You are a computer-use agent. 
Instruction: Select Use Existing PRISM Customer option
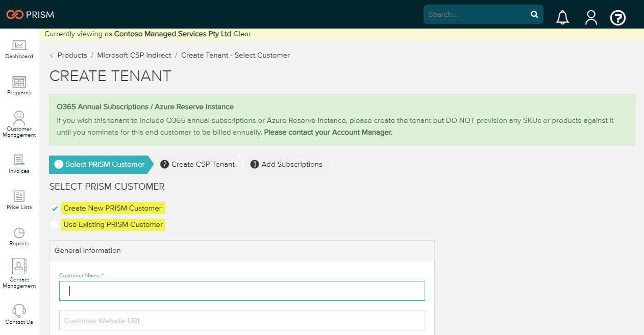point(55,225)
